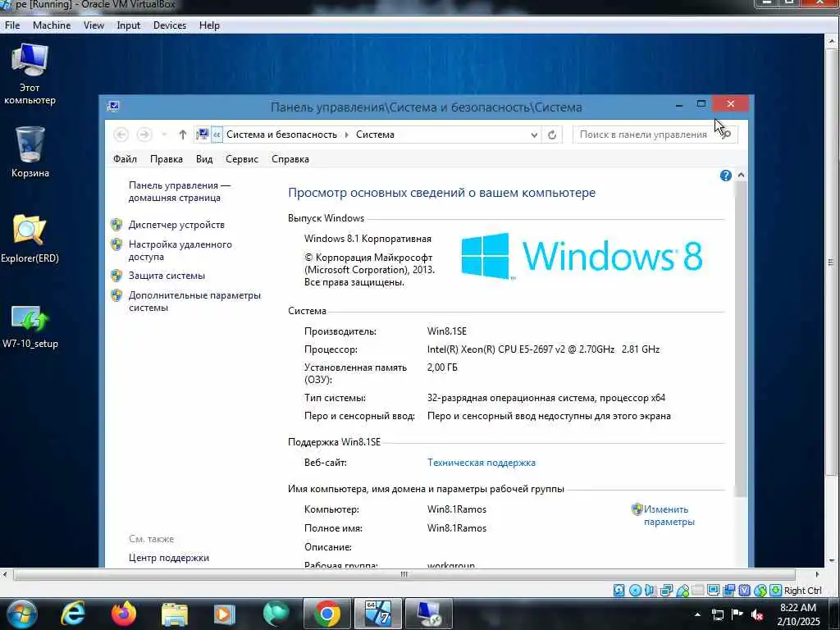
Task: Click the help question mark icon
Action: pos(726,176)
